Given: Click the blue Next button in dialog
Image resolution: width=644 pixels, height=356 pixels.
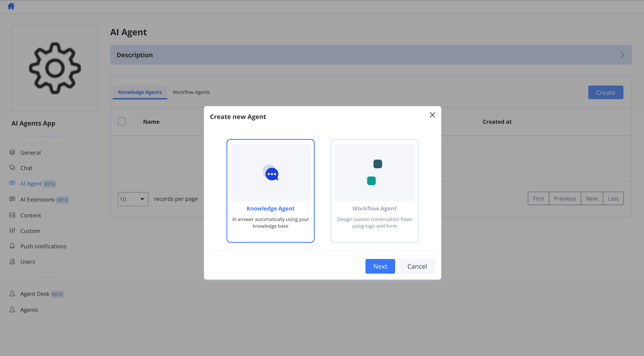Looking at the screenshot, I should tap(380, 266).
